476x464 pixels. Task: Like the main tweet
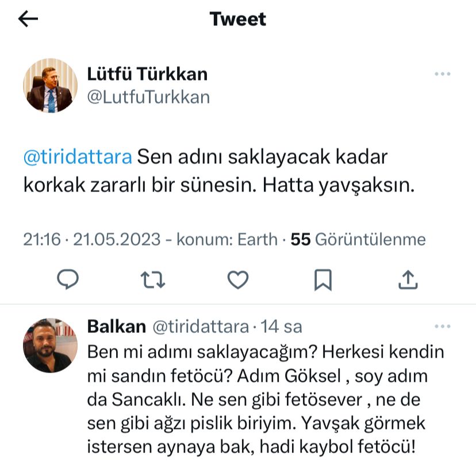(x=237, y=279)
